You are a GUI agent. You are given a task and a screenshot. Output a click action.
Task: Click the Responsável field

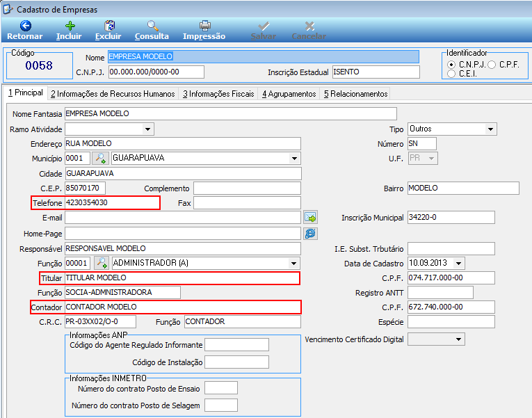[x=182, y=249]
